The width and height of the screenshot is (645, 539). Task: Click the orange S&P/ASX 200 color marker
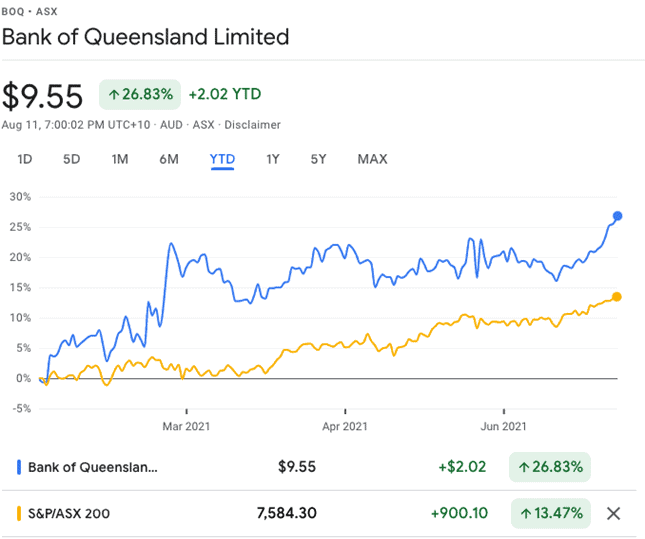click(19, 513)
